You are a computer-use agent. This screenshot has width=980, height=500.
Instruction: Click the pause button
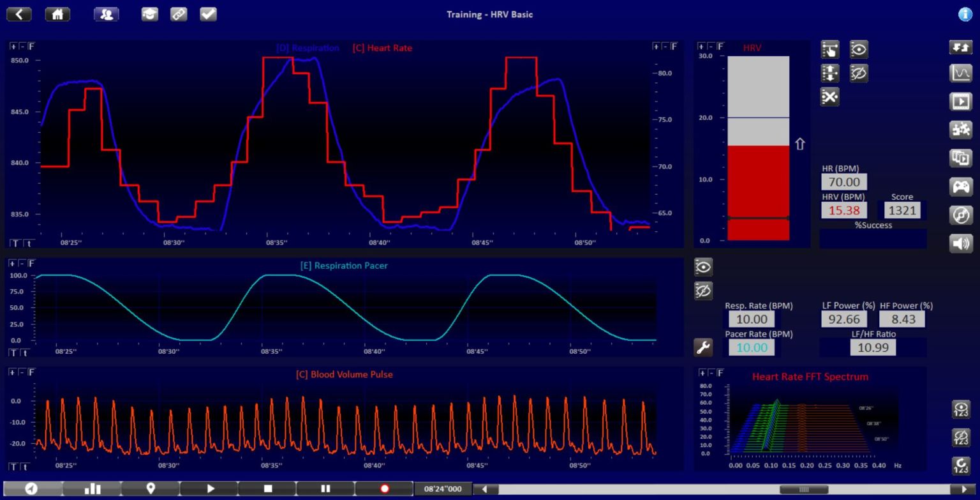[x=325, y=489]
